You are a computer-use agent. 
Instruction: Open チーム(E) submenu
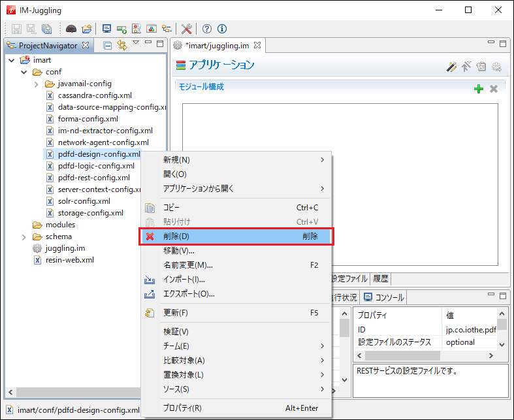tap(236, 346)
